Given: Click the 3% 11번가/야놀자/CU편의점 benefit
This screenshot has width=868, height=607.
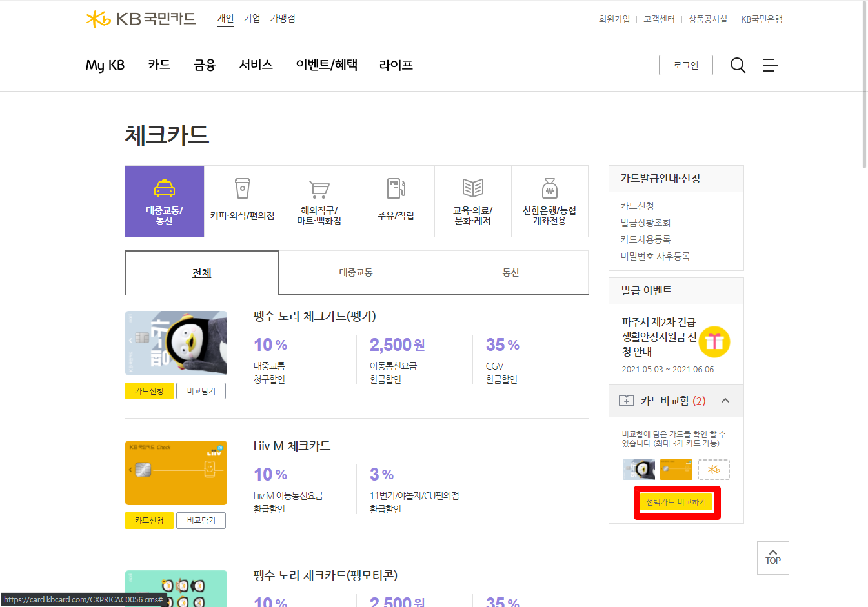Looking at the screenshot, I should pos(414,490).
